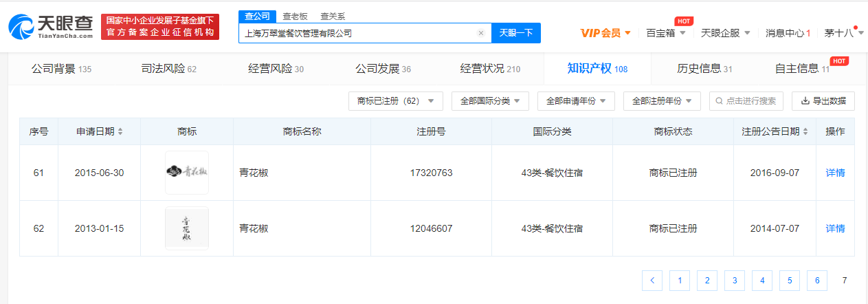This screenshot has width=868, height=304.
Task: Click the date 2015-06-30
Action: [x=99, y=173]
